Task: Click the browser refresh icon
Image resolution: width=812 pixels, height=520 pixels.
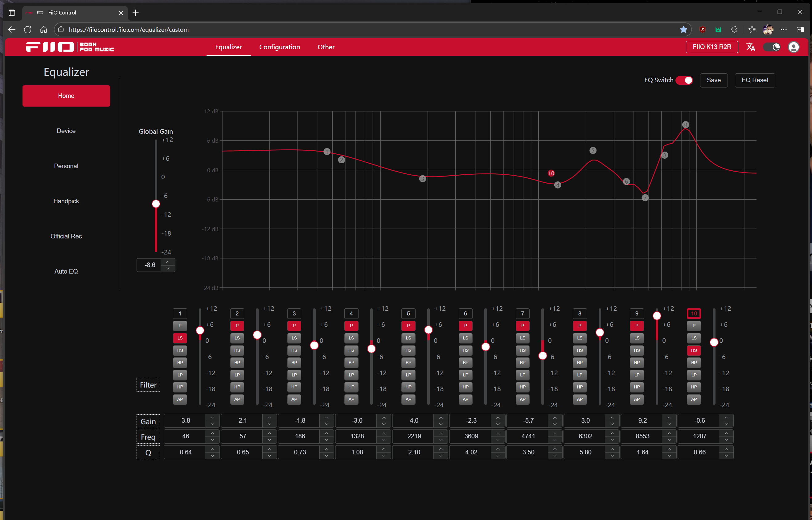Action: point(28,30)
